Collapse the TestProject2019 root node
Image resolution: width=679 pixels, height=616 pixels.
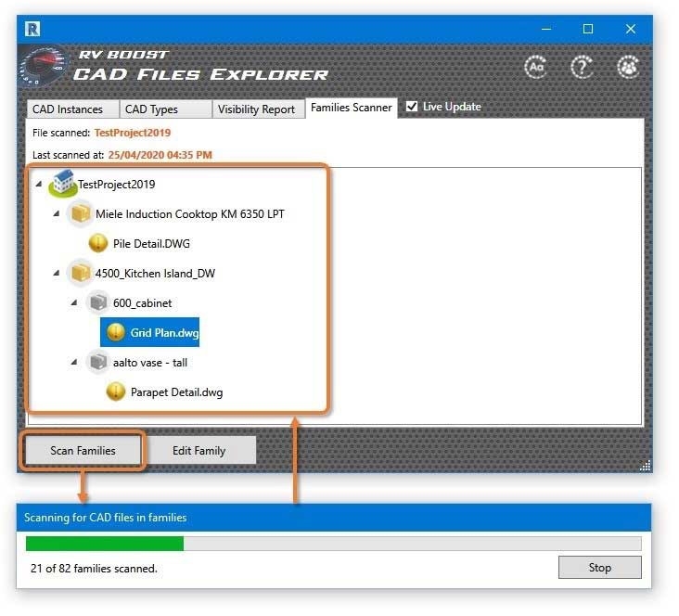click(x=39, y=184)
